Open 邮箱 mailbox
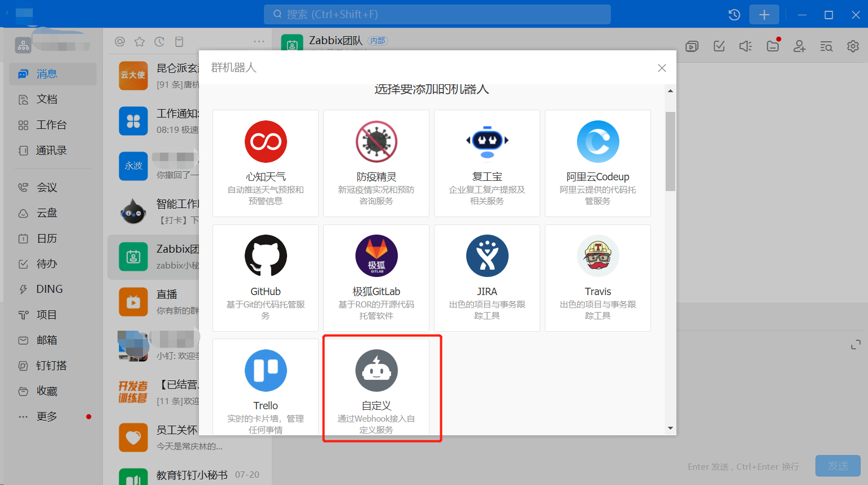868x485 pixels. (53, 340)
